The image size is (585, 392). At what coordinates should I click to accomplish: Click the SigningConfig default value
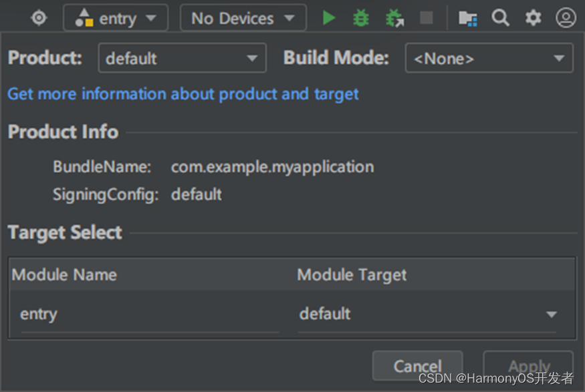click(x=197, y=194)
